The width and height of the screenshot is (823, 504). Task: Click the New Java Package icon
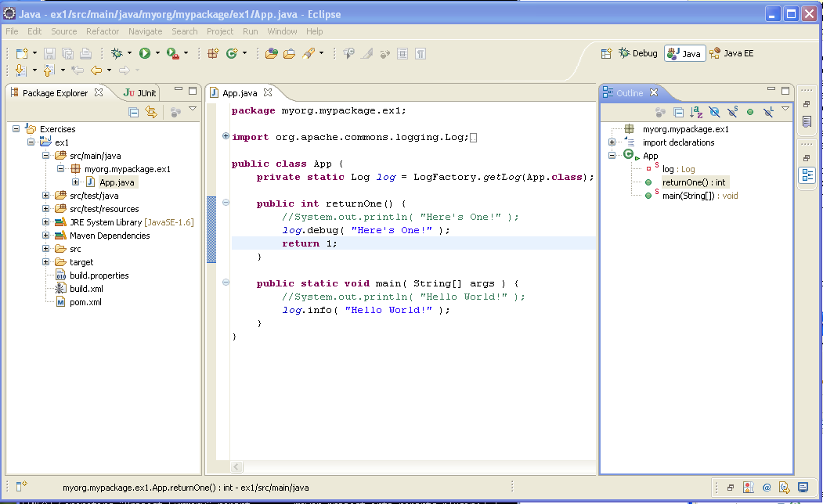[x=213, y=53]
